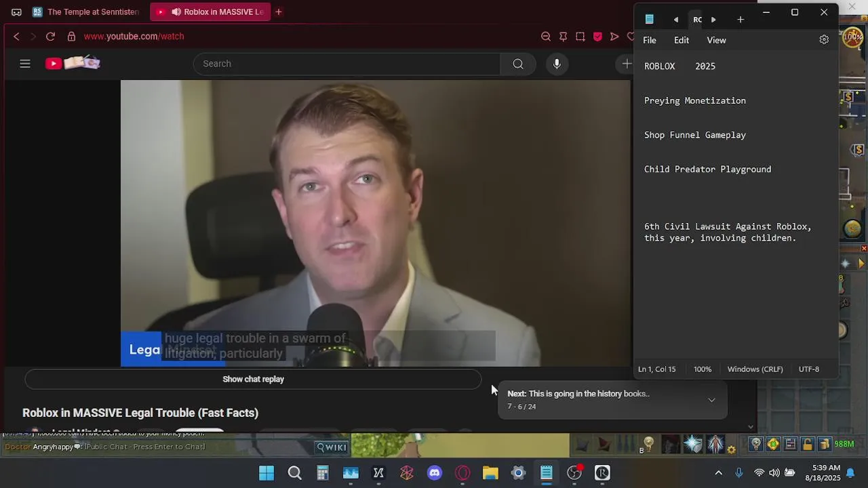Go to YouTube home via logo
Screen dimensions: 868x488
(73, 63)
